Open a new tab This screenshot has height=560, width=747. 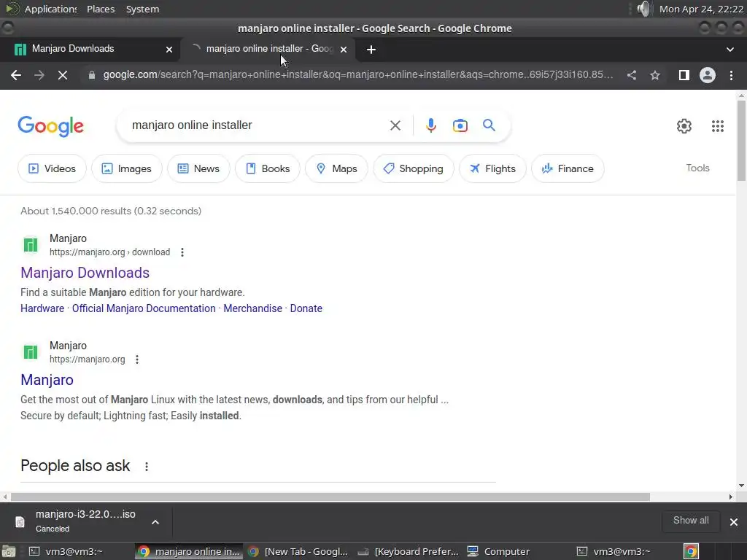coord(371,50)
